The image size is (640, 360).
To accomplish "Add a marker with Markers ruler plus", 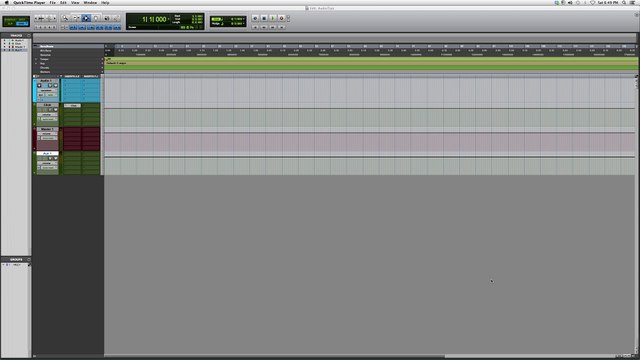I will click(102, 72).
